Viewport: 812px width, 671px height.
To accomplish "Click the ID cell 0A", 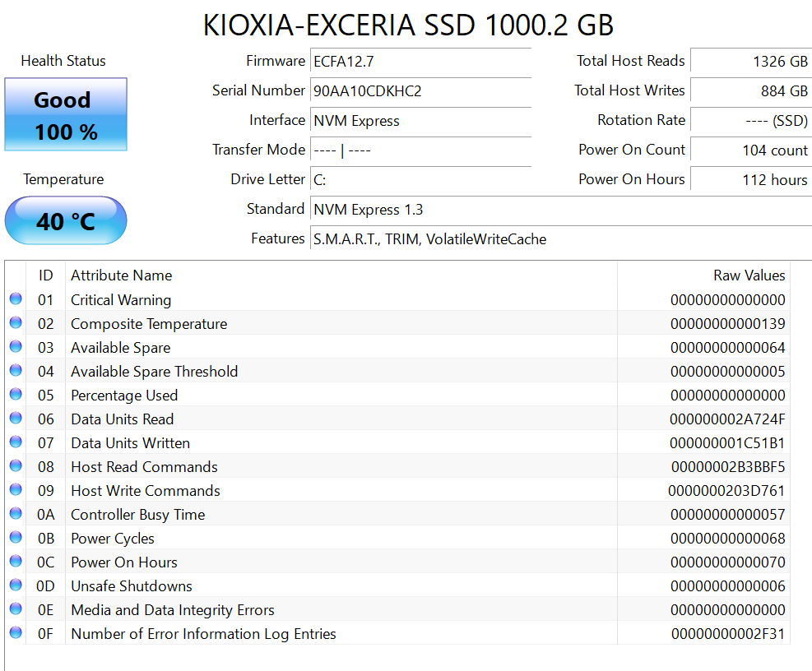I will pos(45,514).
